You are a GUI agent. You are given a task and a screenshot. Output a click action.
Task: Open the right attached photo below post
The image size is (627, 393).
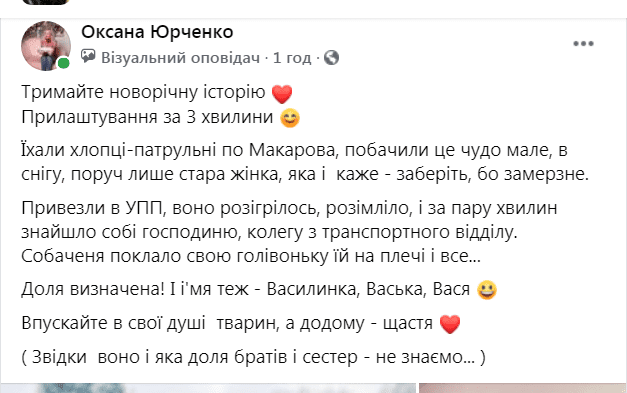click(523, 388)
